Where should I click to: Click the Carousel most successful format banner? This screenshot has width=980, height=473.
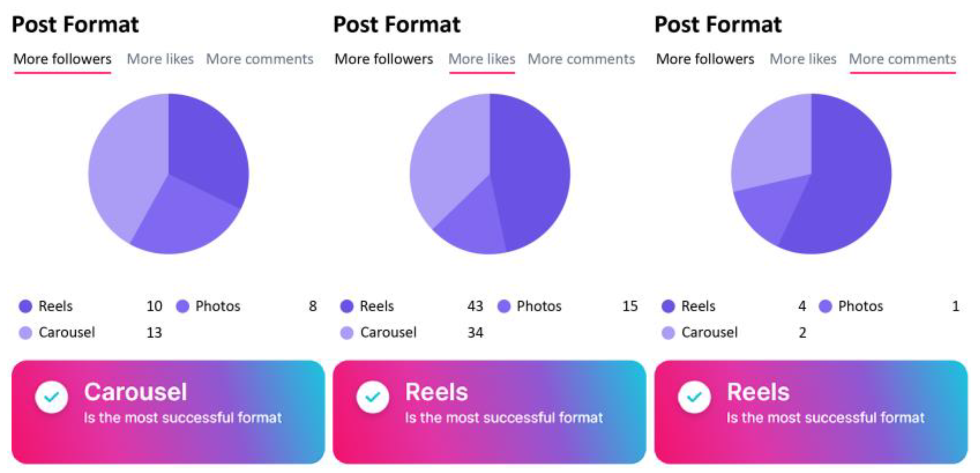[x=168, y=412]
